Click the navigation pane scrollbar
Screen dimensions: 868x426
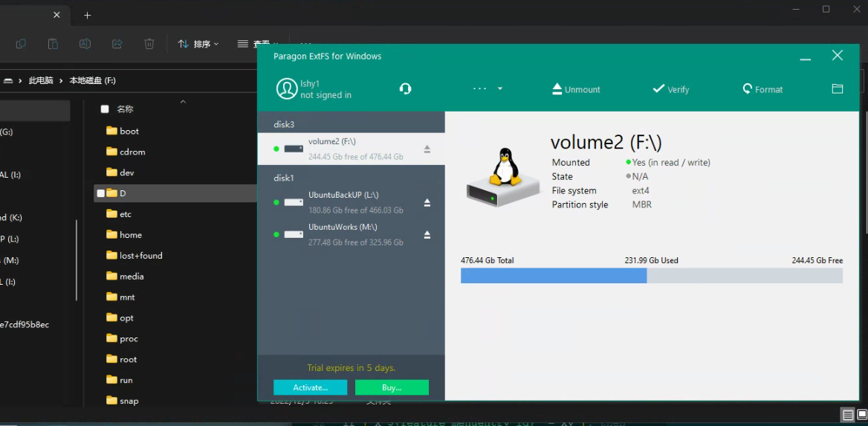point(77,260)
